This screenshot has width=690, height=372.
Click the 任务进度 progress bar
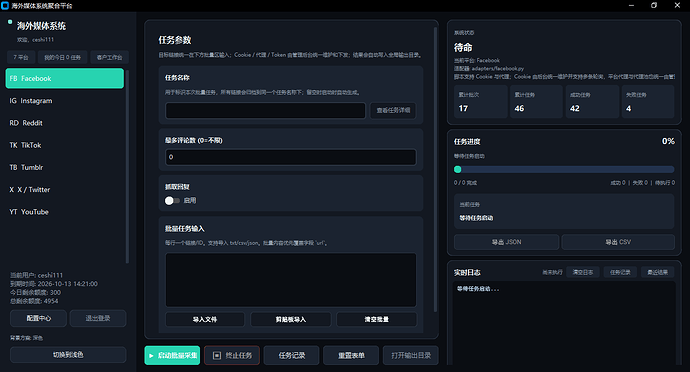564,169
